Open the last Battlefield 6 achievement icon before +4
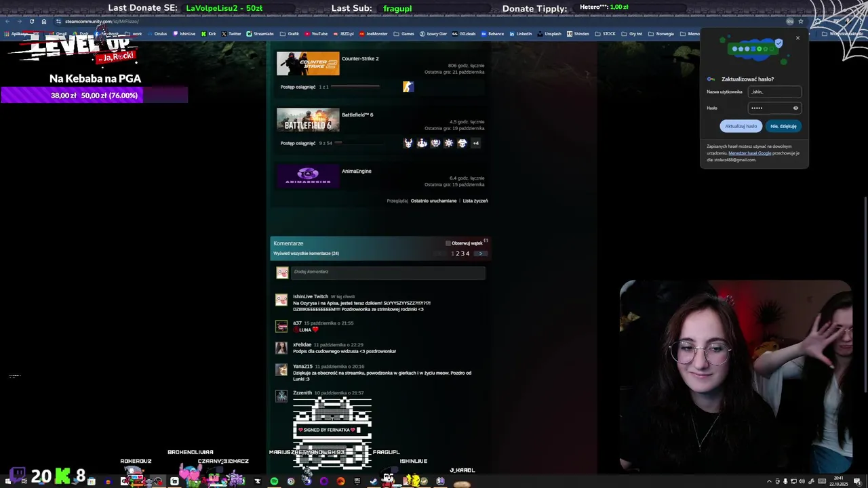 coord(462,143)
